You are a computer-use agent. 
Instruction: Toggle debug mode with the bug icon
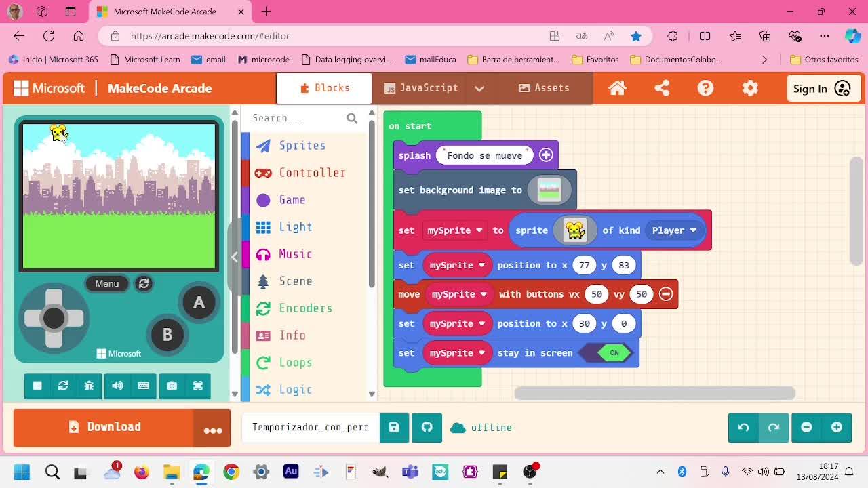(x=89, y=386)
